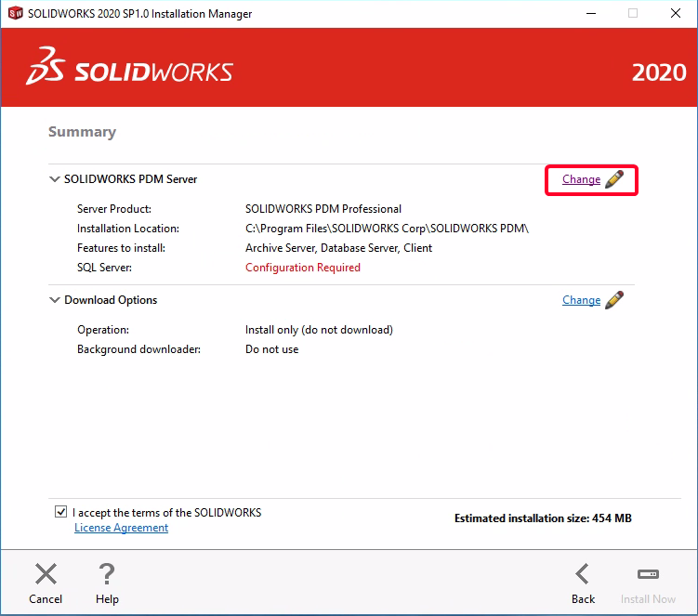This screenshot has height=616, width=698.
Task: Click the SQL Server label
Action: [104, 268]
